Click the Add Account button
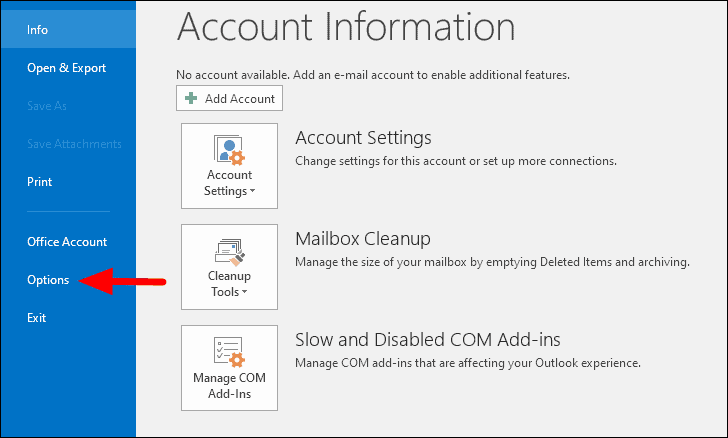This screenshot has width=728, height=438. (x=229, y=98)
